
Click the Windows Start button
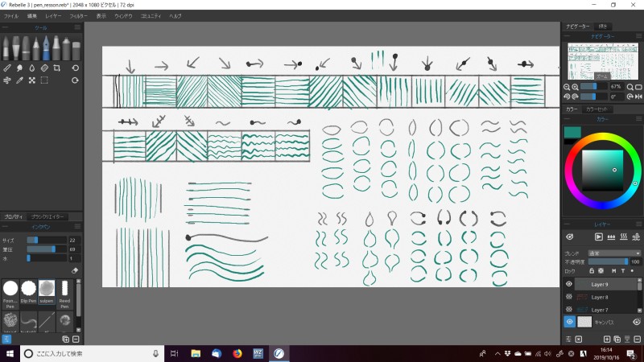[10, 353]
